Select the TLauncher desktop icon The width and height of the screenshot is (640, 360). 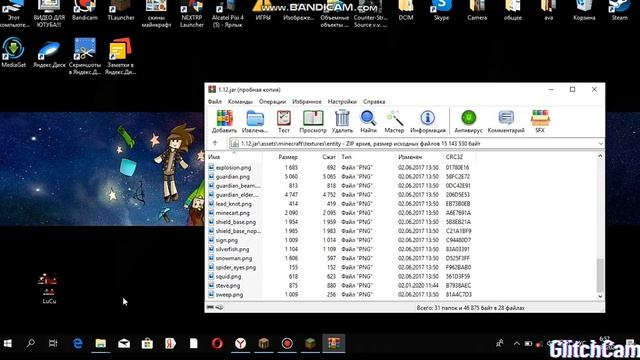pyautogui.click(x=121, y=11)
